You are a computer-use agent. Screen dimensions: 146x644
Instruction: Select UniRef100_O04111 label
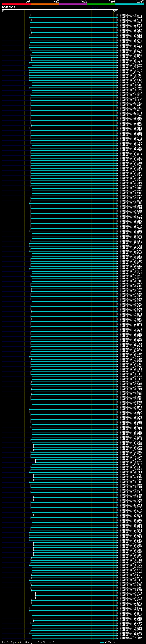pos(131,55)
